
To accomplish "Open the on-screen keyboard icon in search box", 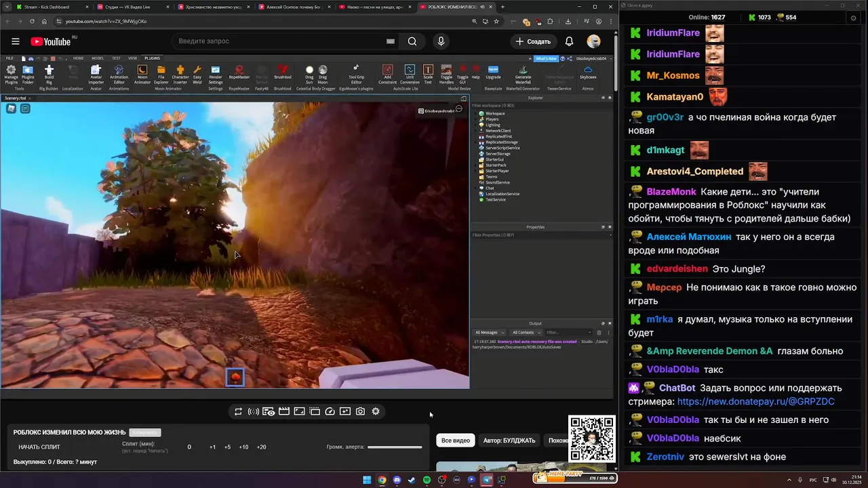I will pos(390,41).
